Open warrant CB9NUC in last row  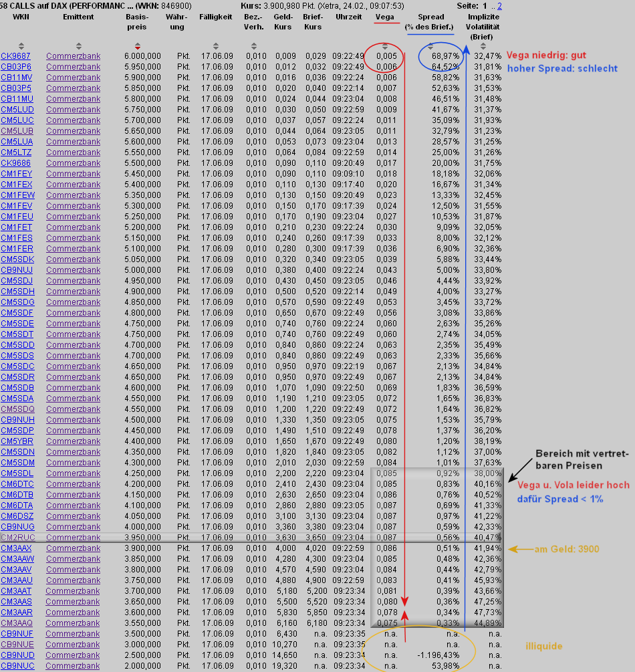pyautogui.click(x=17, y=666)
